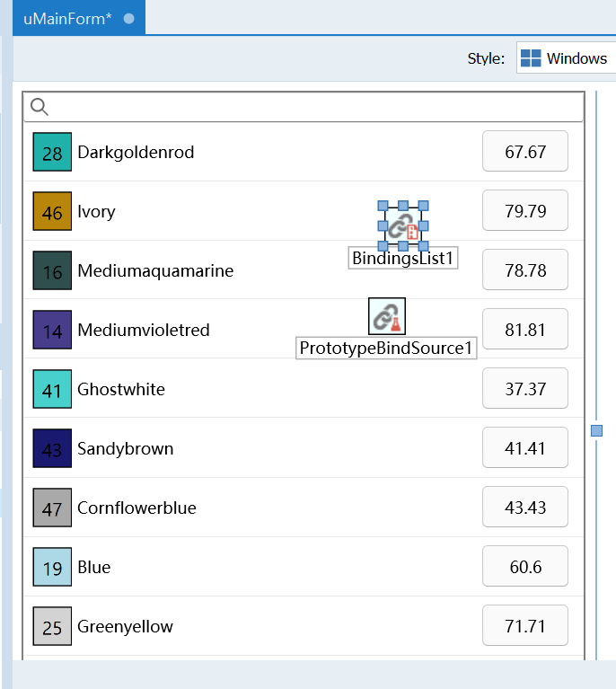Select the Darkgoldenrod list item text
This screenshot has height=689, width=616.
[136, 153]
